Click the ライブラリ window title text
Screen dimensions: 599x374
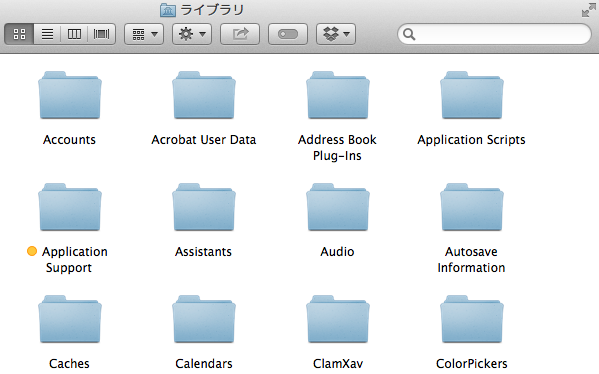pyautogui.click(x=212, y=10)
